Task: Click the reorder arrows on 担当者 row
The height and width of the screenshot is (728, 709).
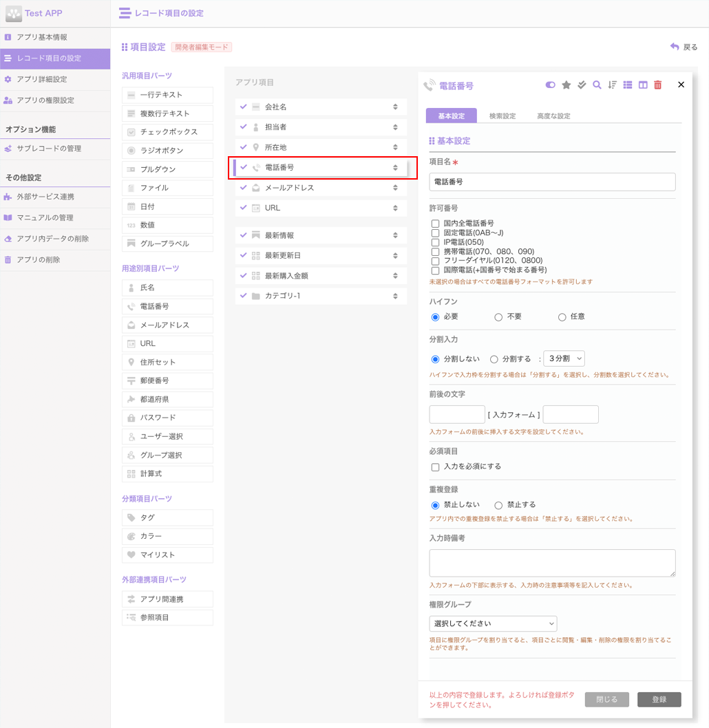Action: coord(395,127)
